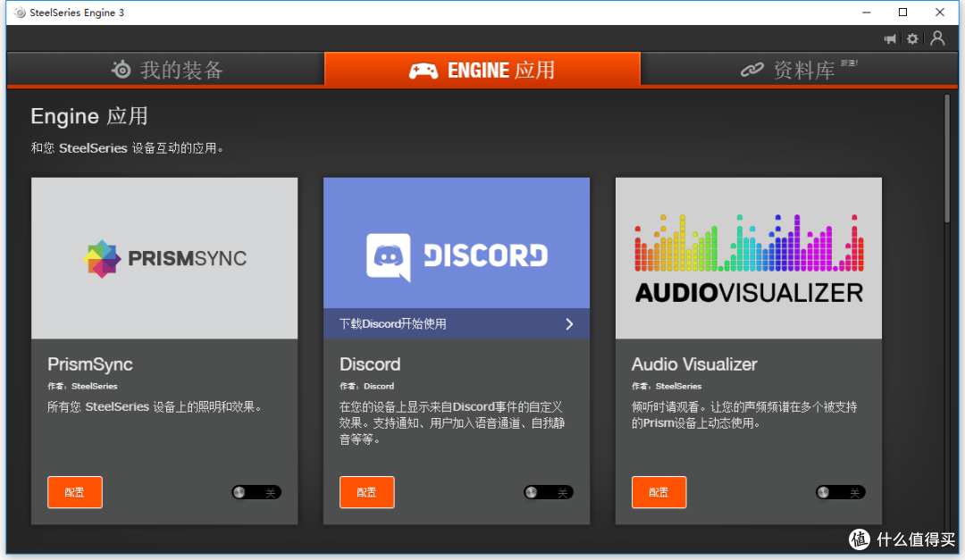Turn on the Audio Visualizer switch

coord(841,492)
